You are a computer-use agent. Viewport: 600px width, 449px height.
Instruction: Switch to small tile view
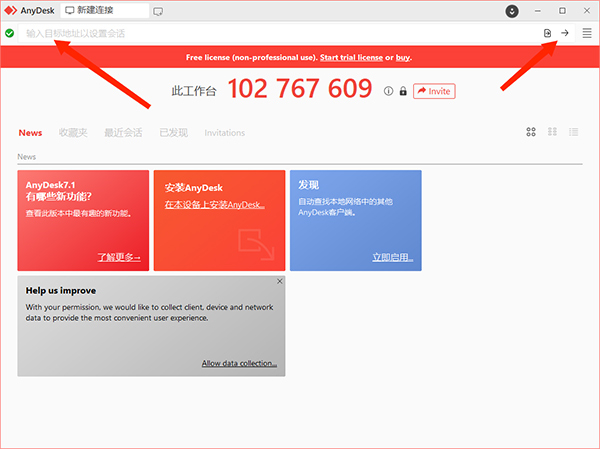[x=552, y=132]
